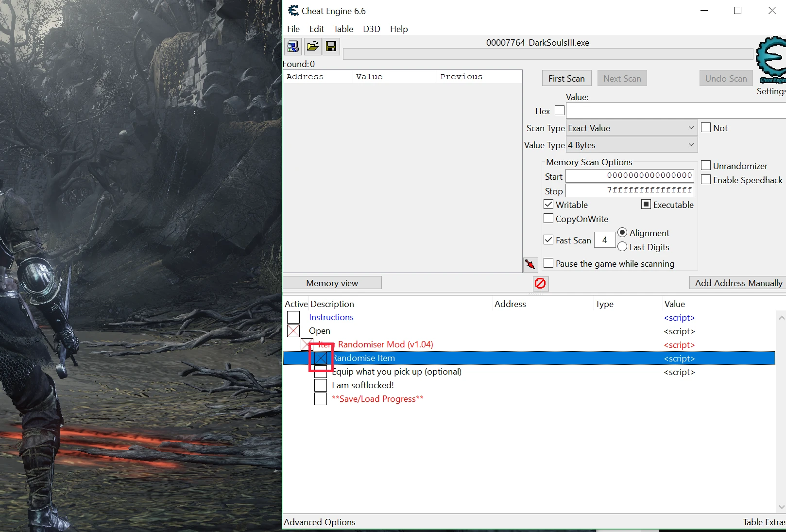
Task: Click the Description column header in address list
Action: 401,304
